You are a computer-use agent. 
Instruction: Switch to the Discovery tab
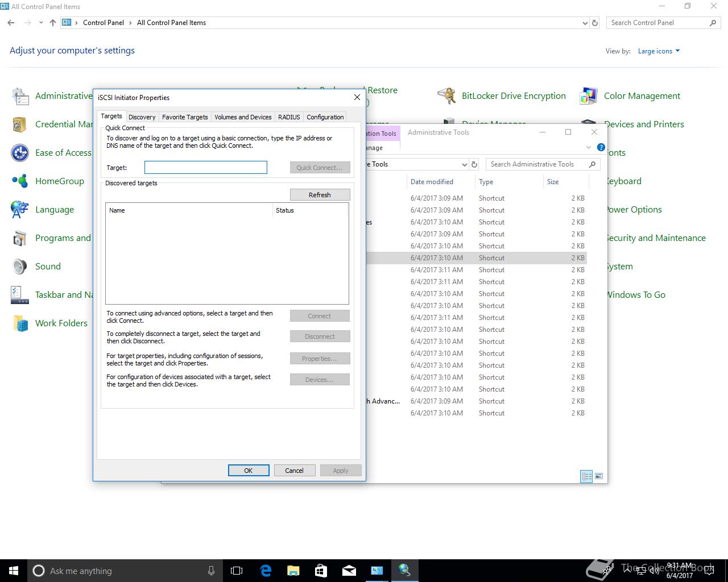[x=142, y=117]
